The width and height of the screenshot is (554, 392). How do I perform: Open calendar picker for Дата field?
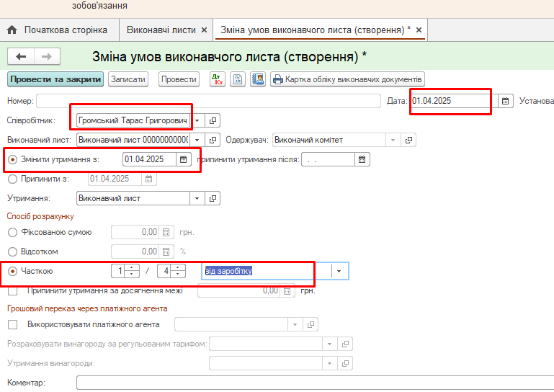(506, 101)
